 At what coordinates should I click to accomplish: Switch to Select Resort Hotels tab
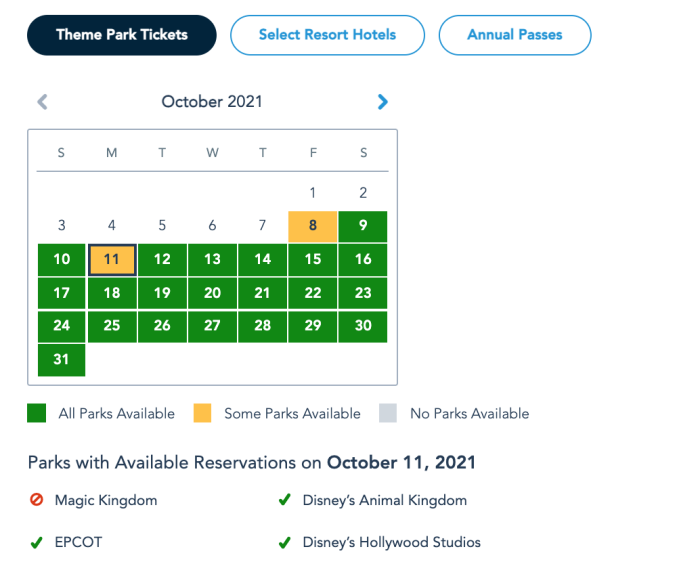pos(327,35)
